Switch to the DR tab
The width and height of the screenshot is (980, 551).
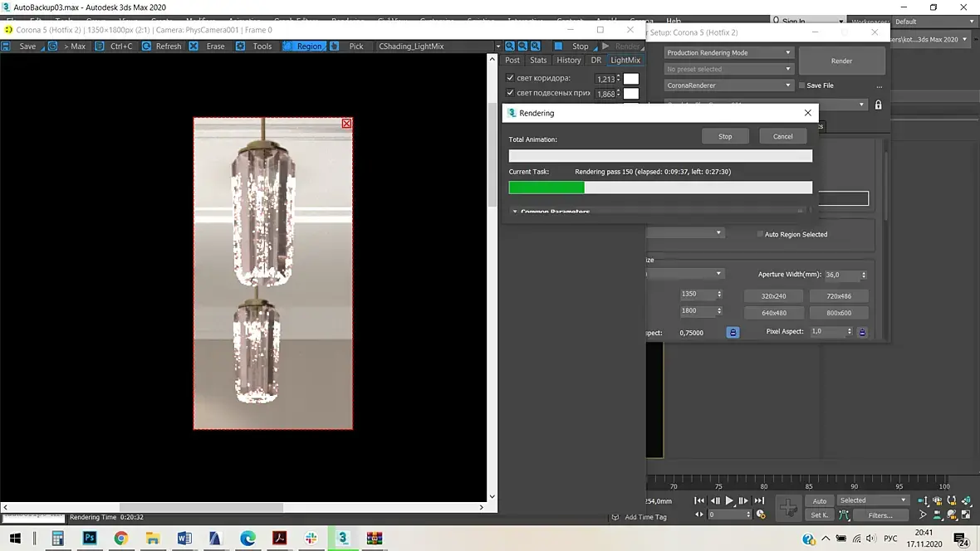[595, 60]
